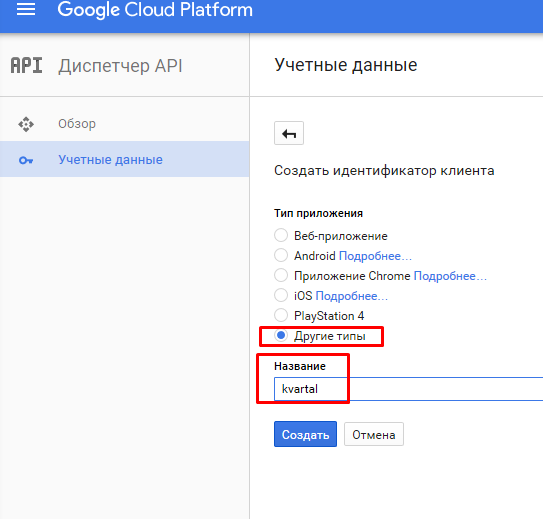Select the Другие типы radio button
This screenshot has height=519, width=543.
281,335
